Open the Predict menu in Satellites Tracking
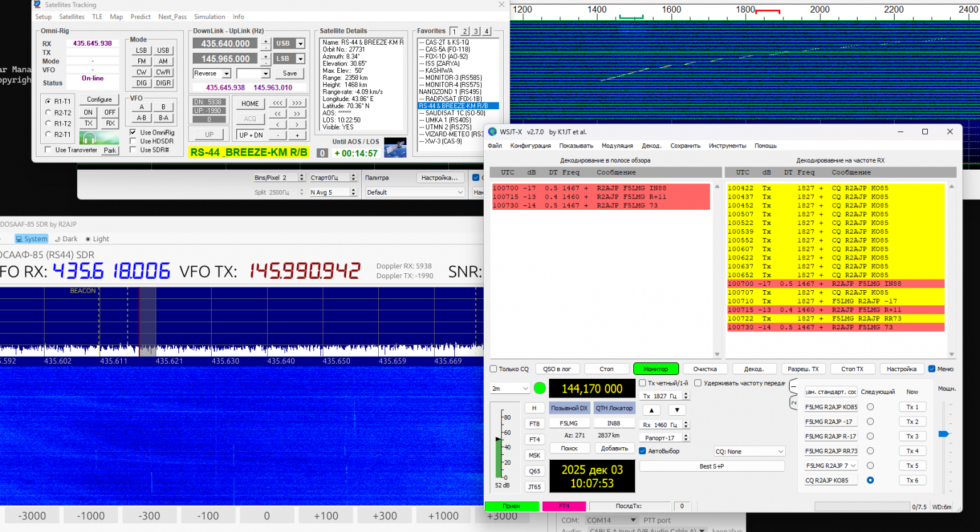This screenshot has width=980, height=532. 140,17
